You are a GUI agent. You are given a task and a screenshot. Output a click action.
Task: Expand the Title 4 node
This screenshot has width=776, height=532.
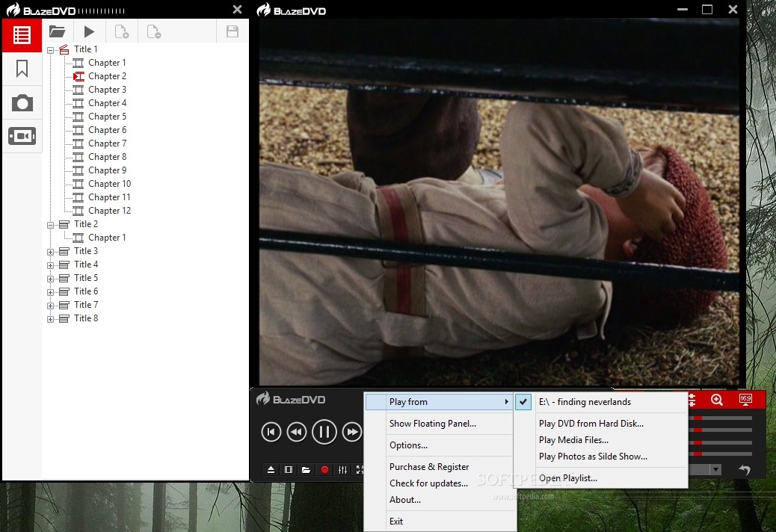[51, 265]
